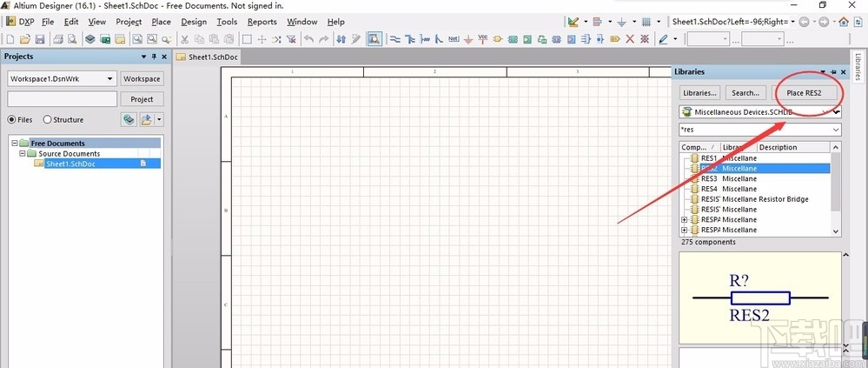Select the RES4 component row

(756, 189)
